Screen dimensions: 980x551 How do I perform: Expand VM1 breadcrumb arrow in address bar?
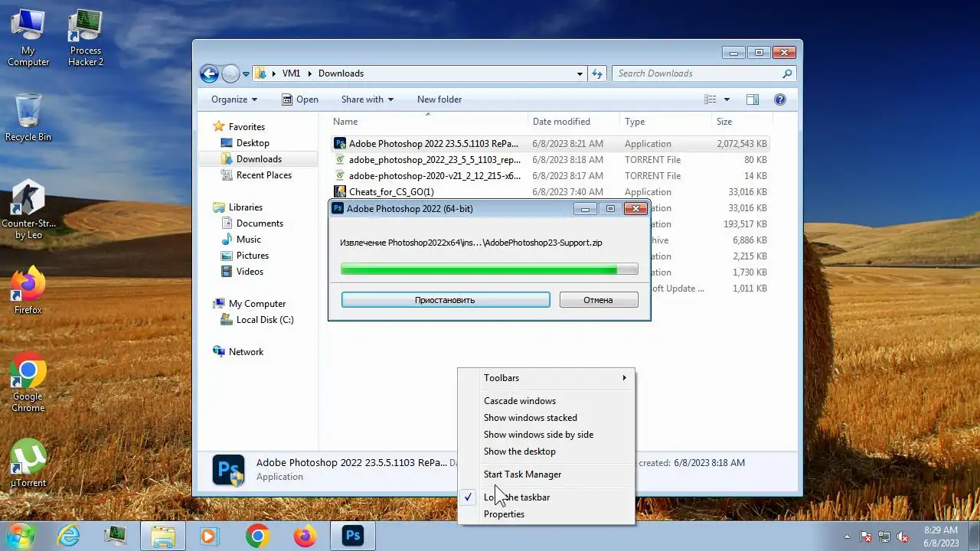click(x=310, y=73)
